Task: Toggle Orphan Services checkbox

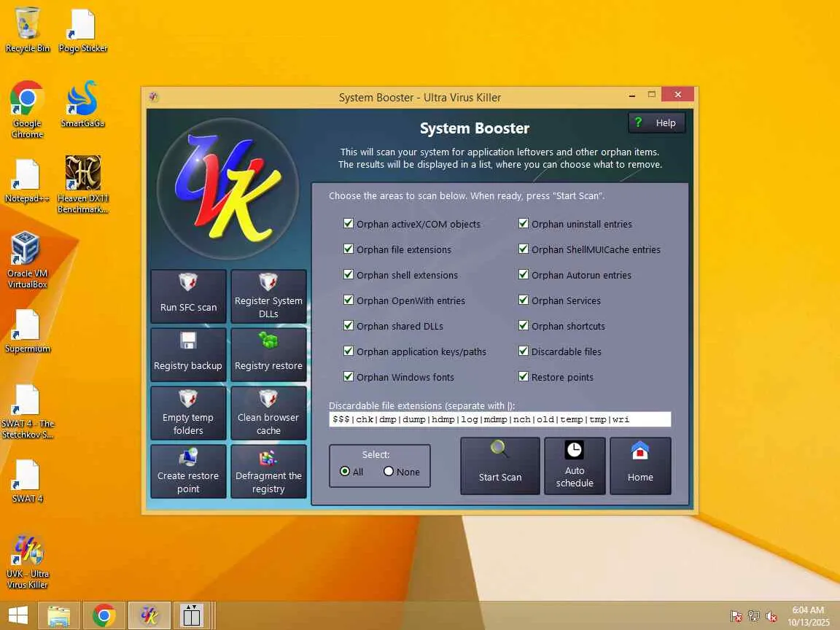Action: click(x=524, y=300)
